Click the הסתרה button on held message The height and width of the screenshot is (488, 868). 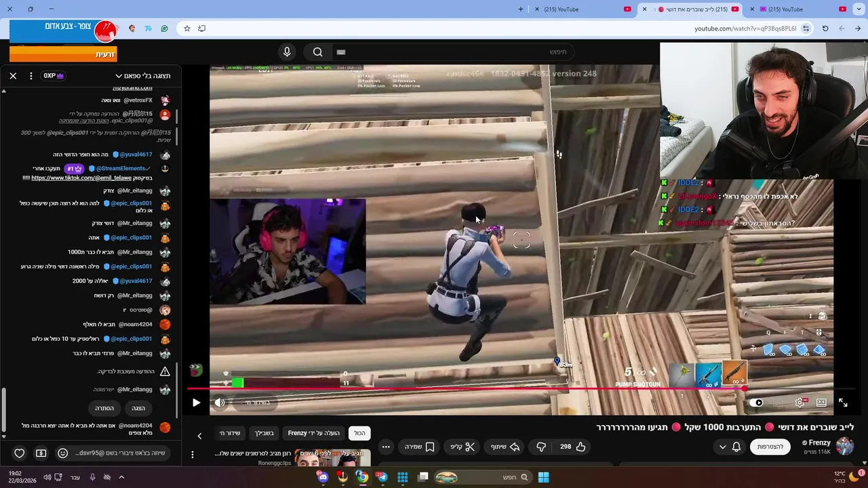point(104,408)
